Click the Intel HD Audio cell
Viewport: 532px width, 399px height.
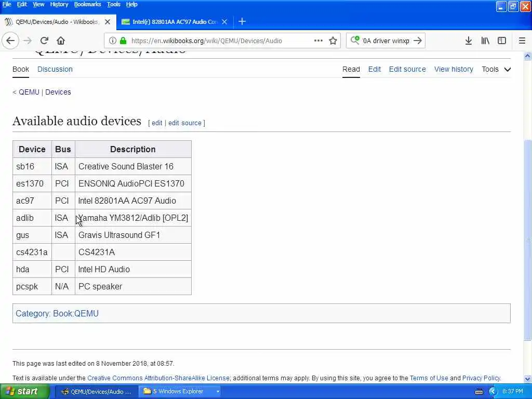[x=133, y=270]
